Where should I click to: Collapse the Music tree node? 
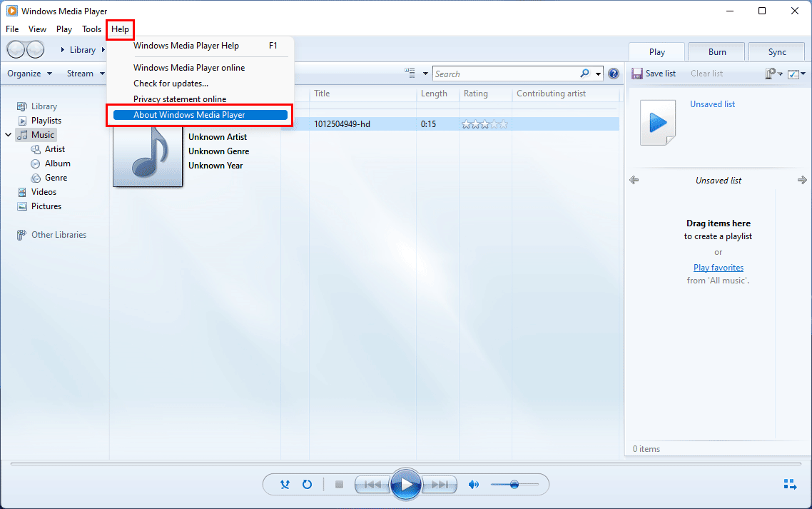tap(9, 135)
